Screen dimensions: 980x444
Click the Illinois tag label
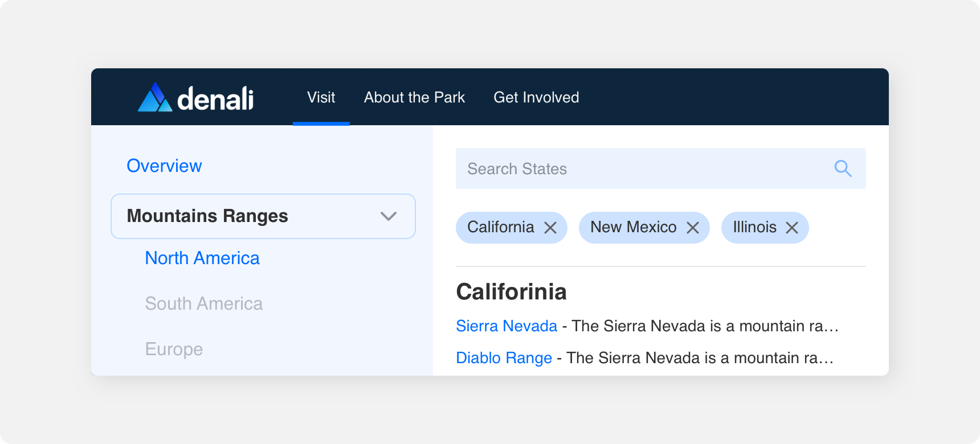754,227
